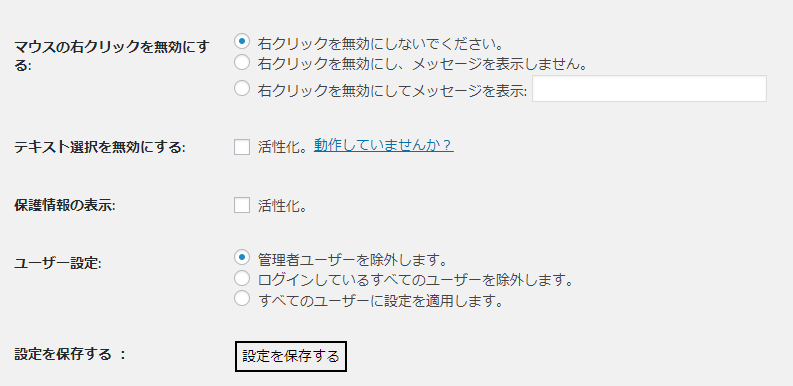Click '活性化。' label in テキスト選択 row
Image resolution: width=793 pixels, height=386 pixels.
[282, 147]
